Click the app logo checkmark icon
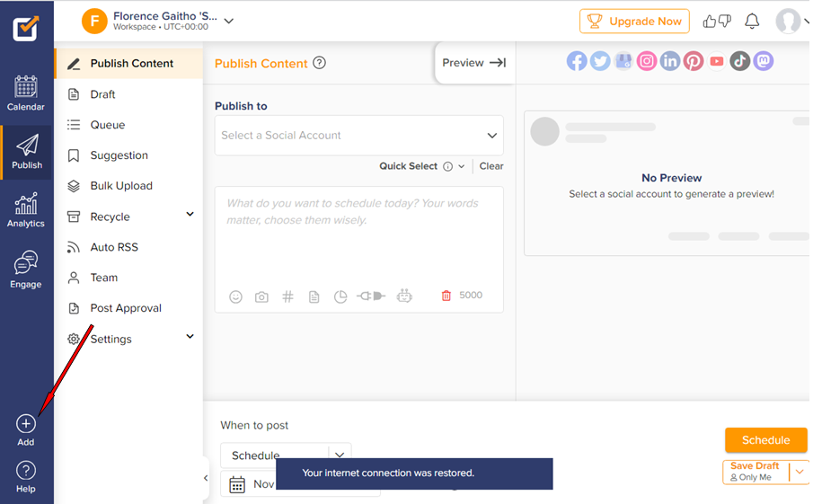This screenshot has width=813, height=504. click(x=26, y=28)
